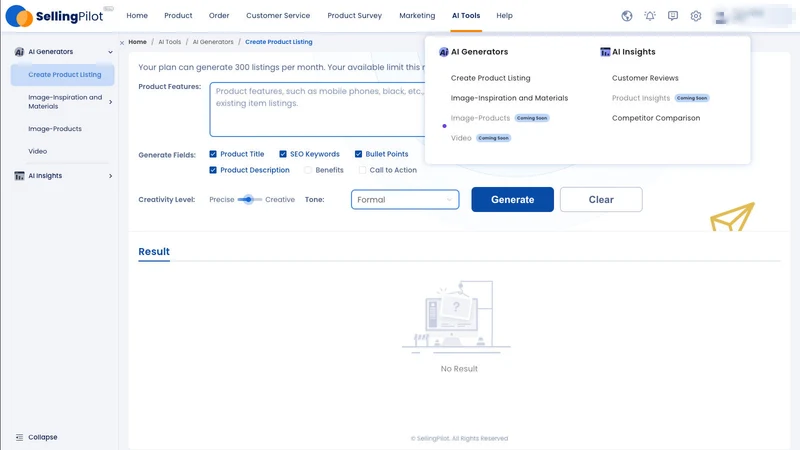Open the language globe icon
Image resolution: width=800 pixels, height=450 pixels.
627,16
